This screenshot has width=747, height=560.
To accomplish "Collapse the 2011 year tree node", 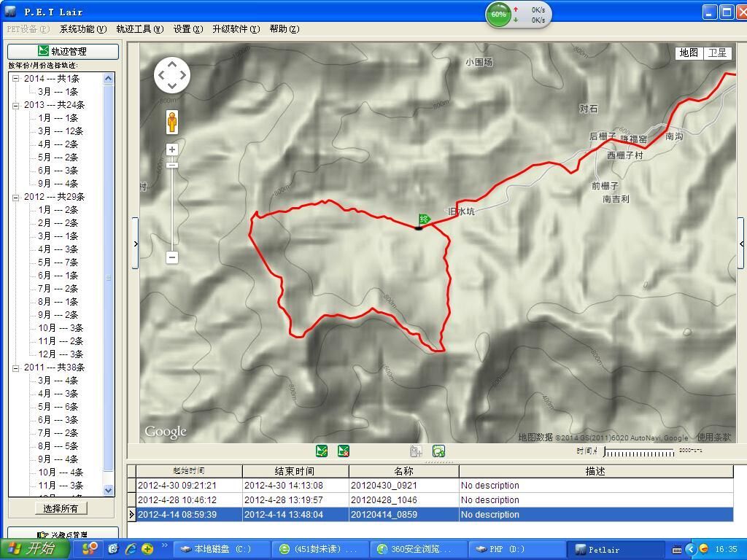I will 15,367.
